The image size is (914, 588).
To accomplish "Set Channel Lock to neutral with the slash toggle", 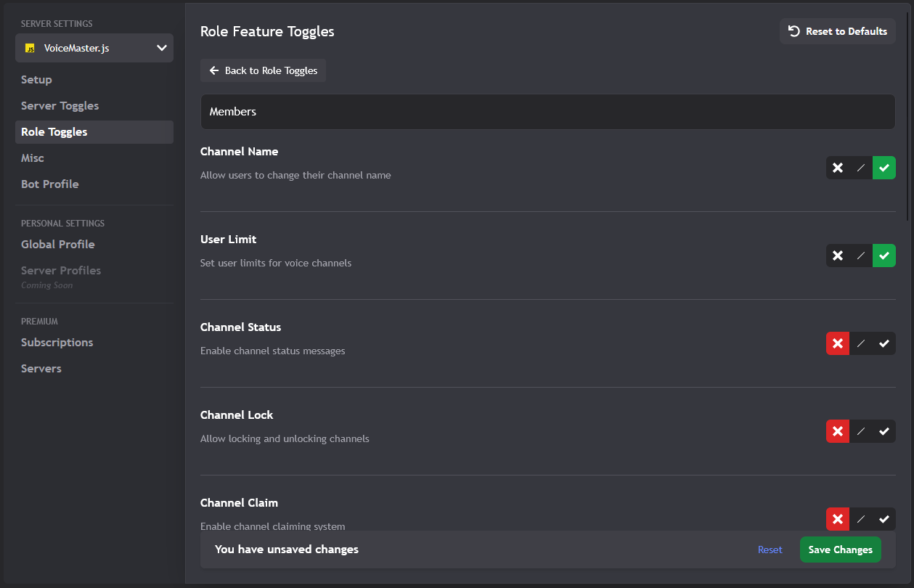I will pyautogui.click(x=860, y=431).
